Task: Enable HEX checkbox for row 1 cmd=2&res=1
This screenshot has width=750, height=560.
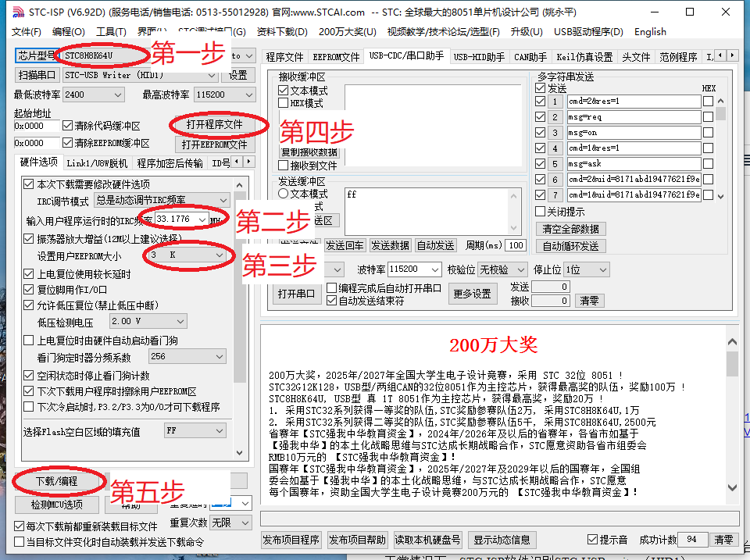Action: click(709, 102)
